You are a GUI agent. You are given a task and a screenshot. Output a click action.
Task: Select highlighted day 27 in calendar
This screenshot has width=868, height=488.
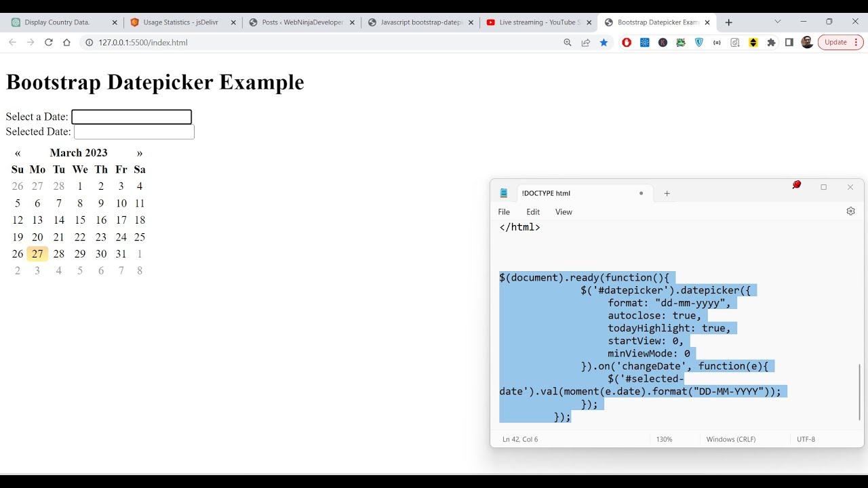(x=37, y=254)
